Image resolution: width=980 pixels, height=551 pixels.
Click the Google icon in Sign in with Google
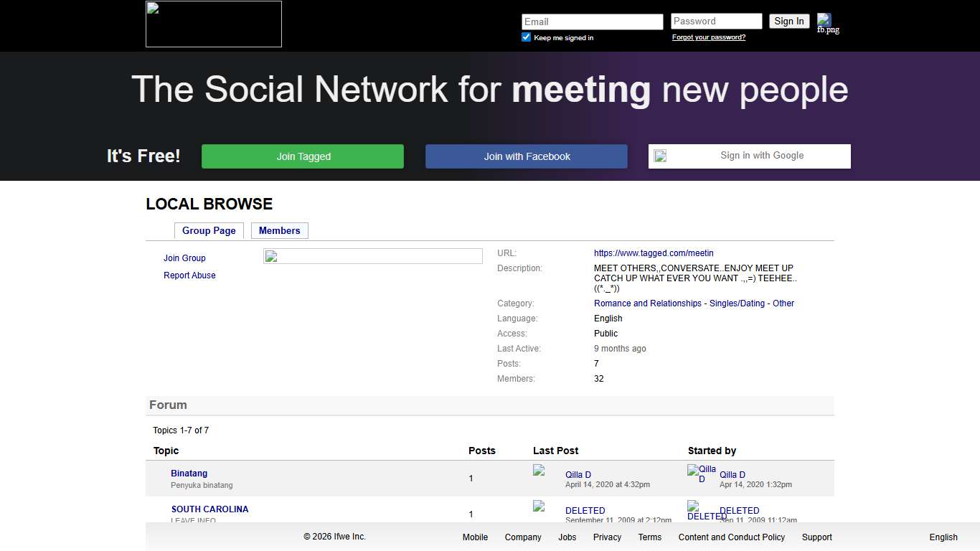pyautogui.click(x=660, y=156)
